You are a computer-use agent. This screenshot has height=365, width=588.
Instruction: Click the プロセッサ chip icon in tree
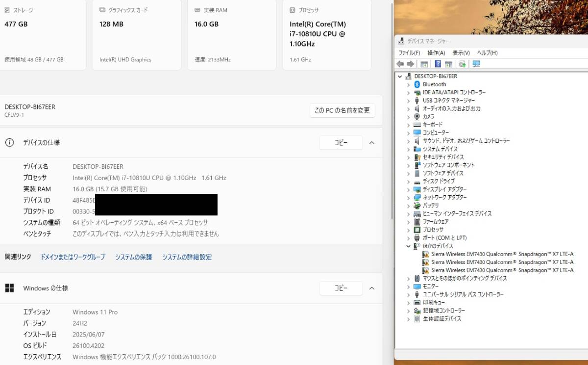coord(417,230)
